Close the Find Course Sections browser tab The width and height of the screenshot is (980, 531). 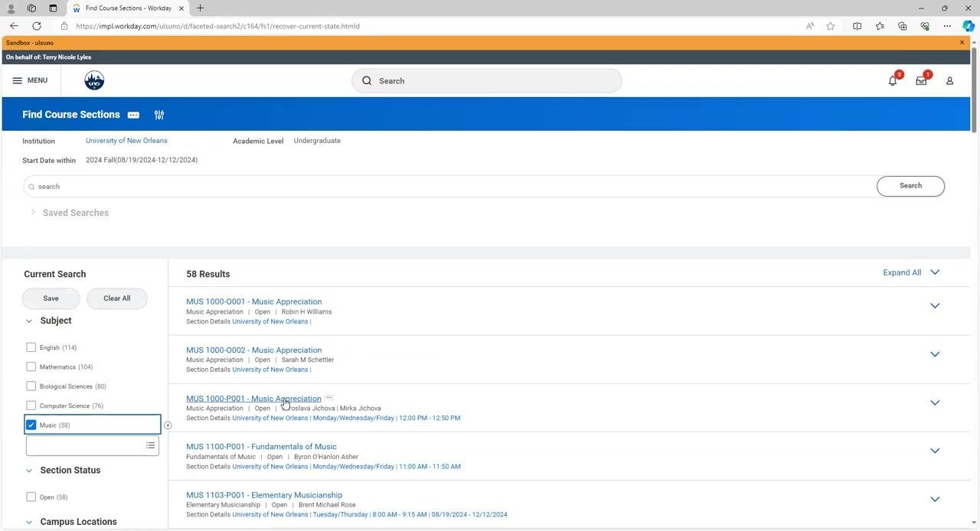point(181,8)
